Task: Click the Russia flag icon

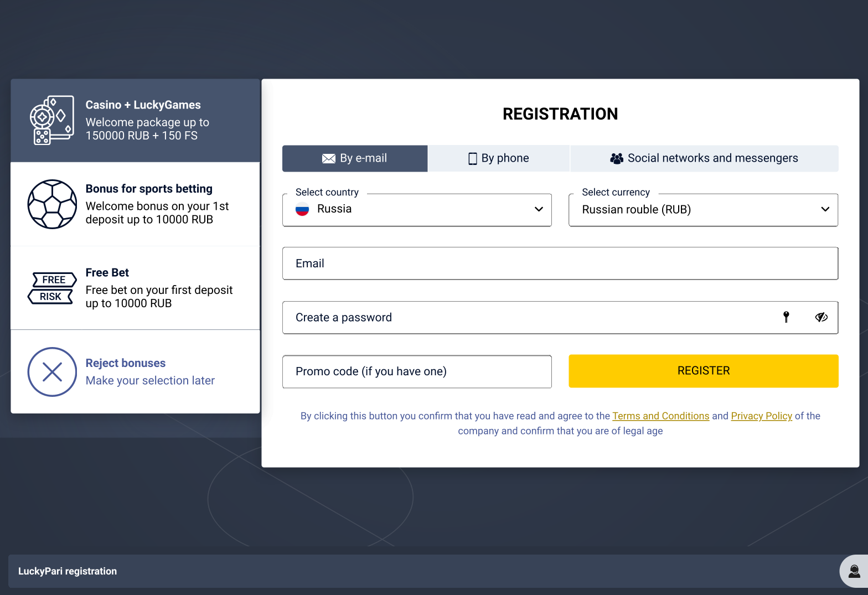Action: coord(302,209)
